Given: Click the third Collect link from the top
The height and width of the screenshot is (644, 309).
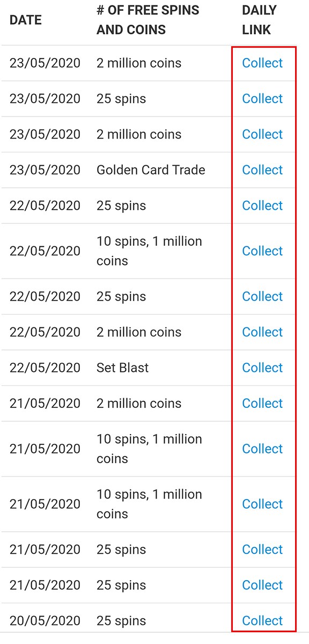Looking at the screenshot, I should 262,134.
